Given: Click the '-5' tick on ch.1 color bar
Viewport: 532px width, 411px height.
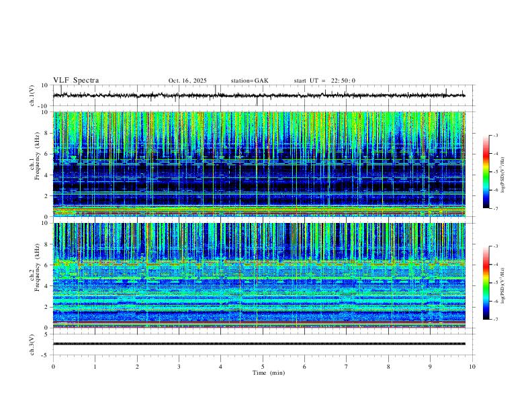Looking at the screenshot, I should point(496,172).
